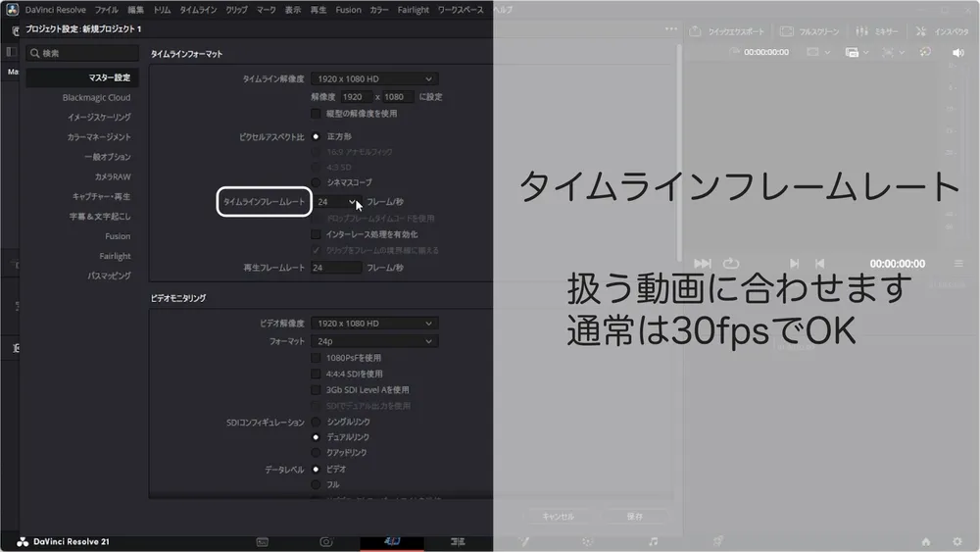
Task: Select the highlighted active page icon
Action: [392, 541]
